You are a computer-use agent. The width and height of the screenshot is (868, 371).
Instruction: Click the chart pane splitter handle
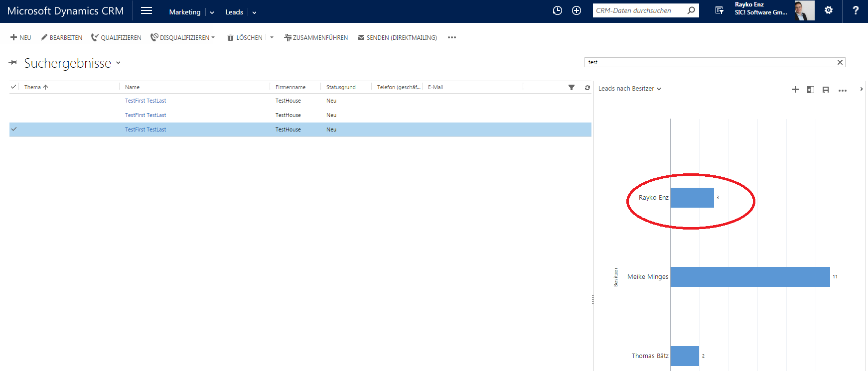pyautogui.click(x=593, y=299)
